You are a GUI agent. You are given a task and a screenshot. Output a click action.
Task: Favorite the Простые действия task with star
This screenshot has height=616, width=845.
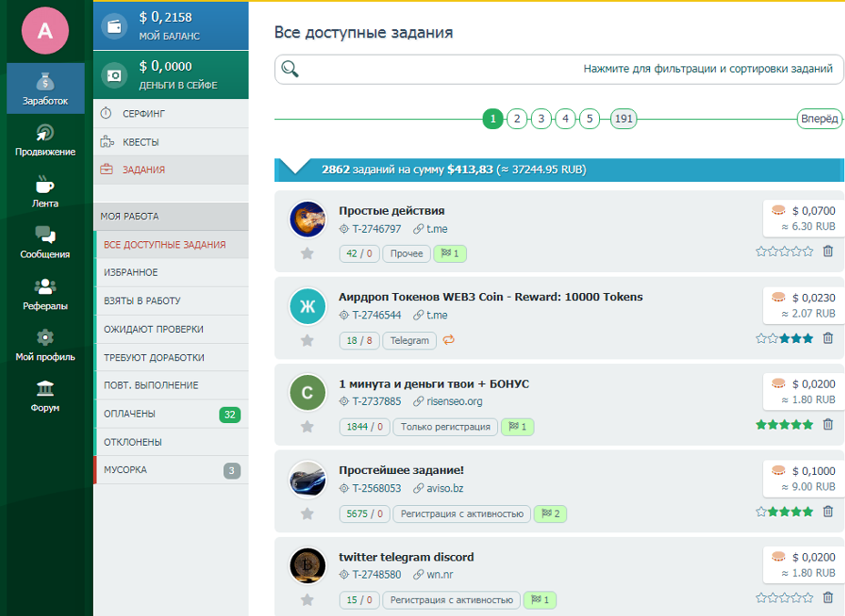coord(307,253)
